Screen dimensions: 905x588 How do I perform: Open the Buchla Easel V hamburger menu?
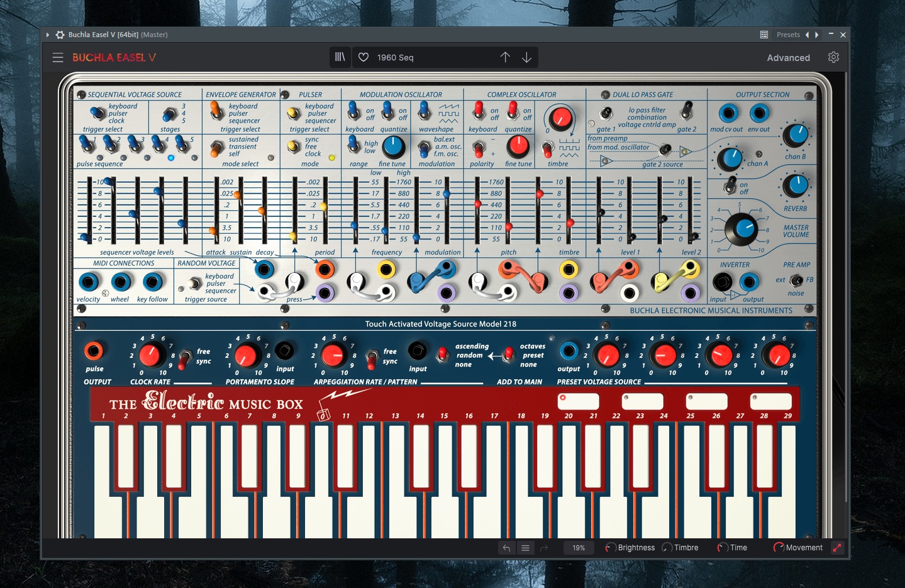coord(58,58)
